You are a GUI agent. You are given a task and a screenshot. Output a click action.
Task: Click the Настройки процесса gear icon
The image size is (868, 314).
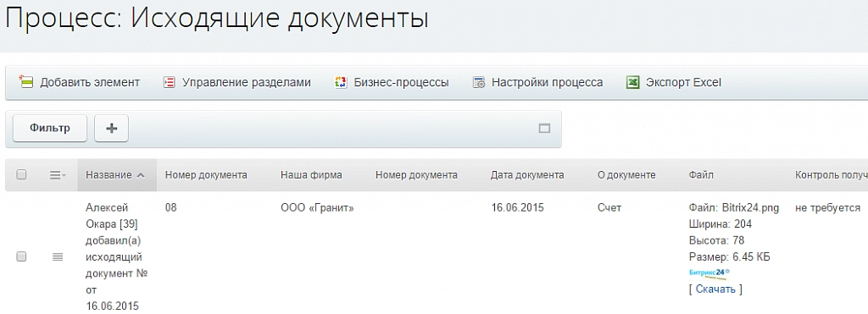point(479,82)
